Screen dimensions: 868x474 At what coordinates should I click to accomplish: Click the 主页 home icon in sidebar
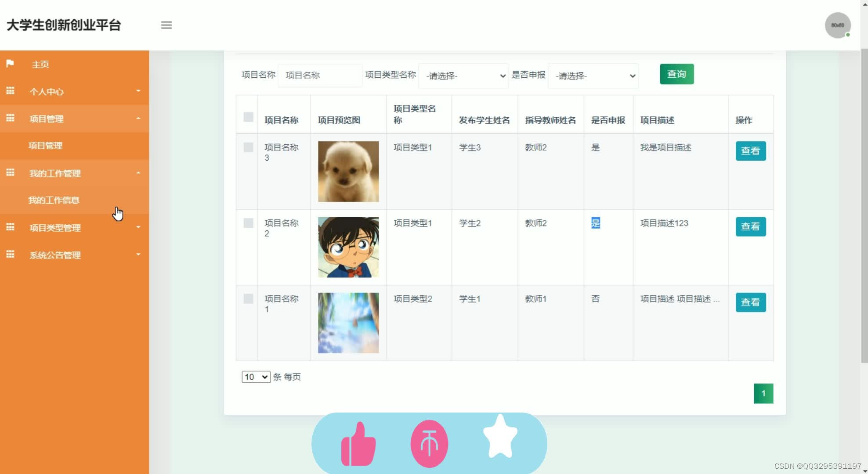11,64
